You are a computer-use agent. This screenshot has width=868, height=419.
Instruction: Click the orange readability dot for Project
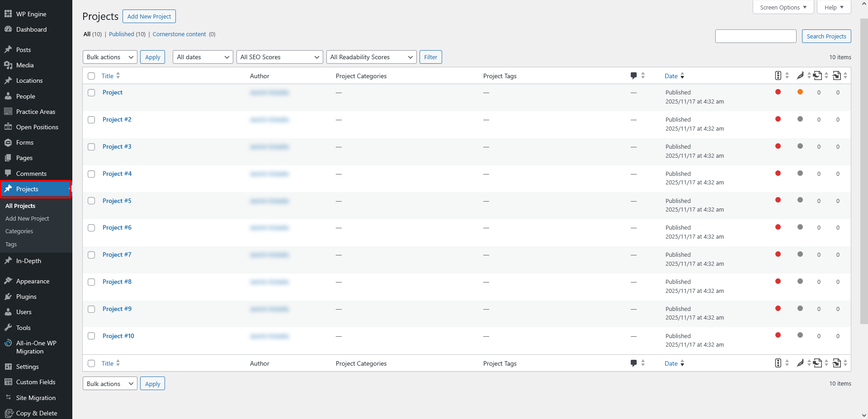pyautogui.click(x=800, y=92)
